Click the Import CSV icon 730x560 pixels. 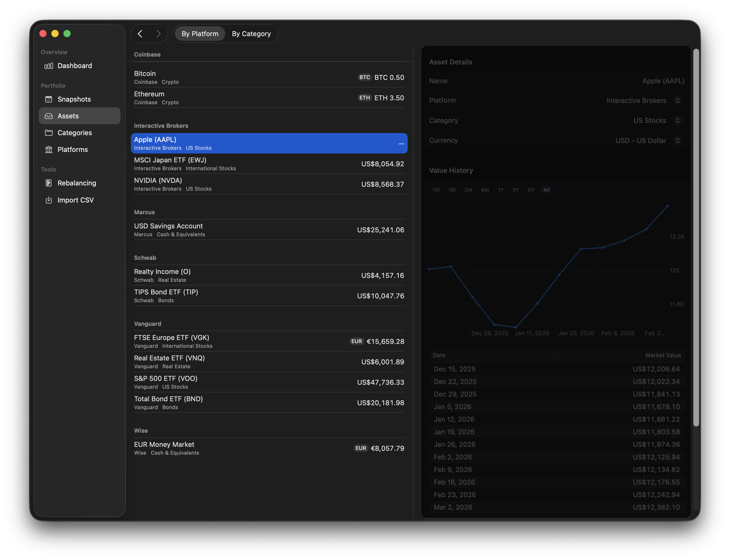[x=49, y=200]
